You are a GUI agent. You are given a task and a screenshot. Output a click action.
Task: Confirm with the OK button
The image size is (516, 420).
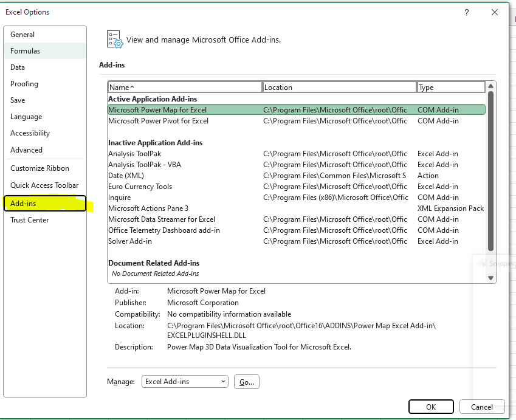point(431,407)
